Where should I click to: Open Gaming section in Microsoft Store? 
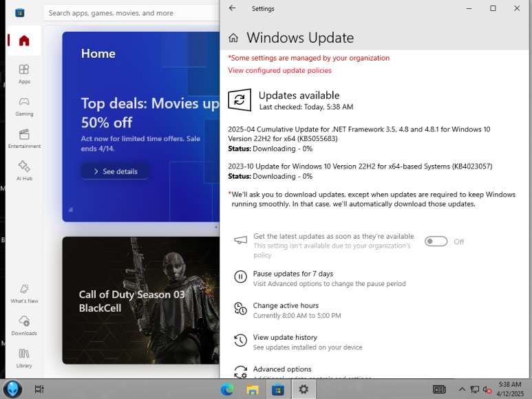[24, 107]
